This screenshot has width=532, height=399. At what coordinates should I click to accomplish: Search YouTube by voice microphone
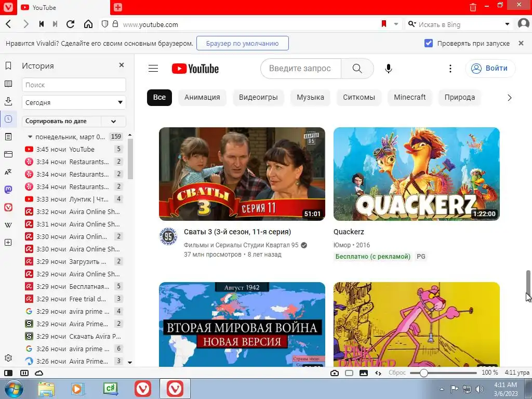389,69
